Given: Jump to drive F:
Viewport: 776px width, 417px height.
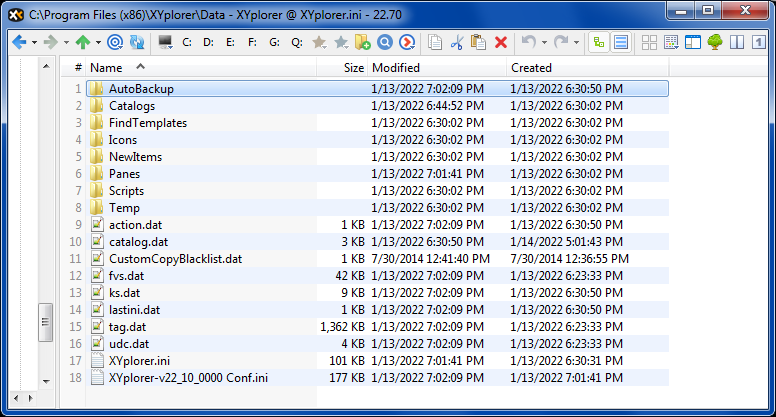Looking at the screenshot, I should coord(252,43).
